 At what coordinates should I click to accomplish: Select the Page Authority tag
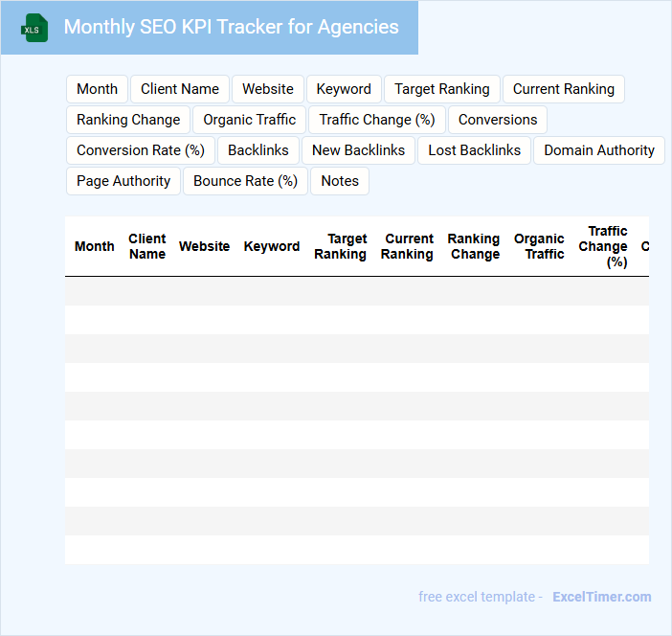point(123,181)
